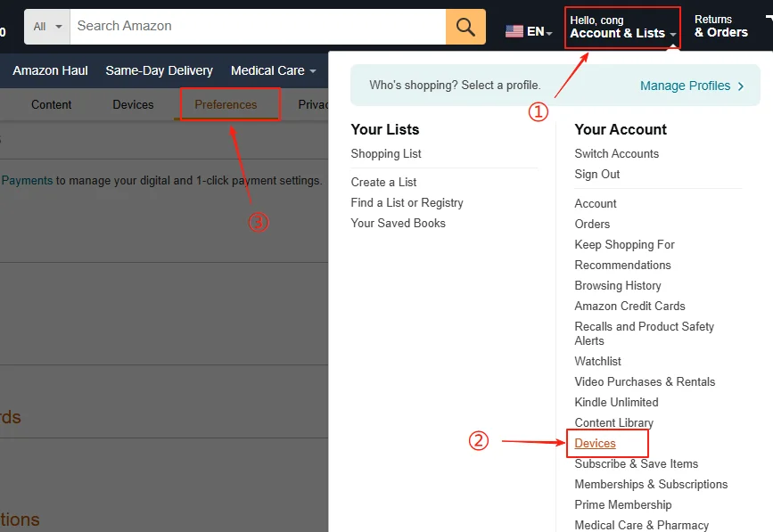View Recommendations
The width and height of the screenshot is (773, 532).
tap(622, 265)
